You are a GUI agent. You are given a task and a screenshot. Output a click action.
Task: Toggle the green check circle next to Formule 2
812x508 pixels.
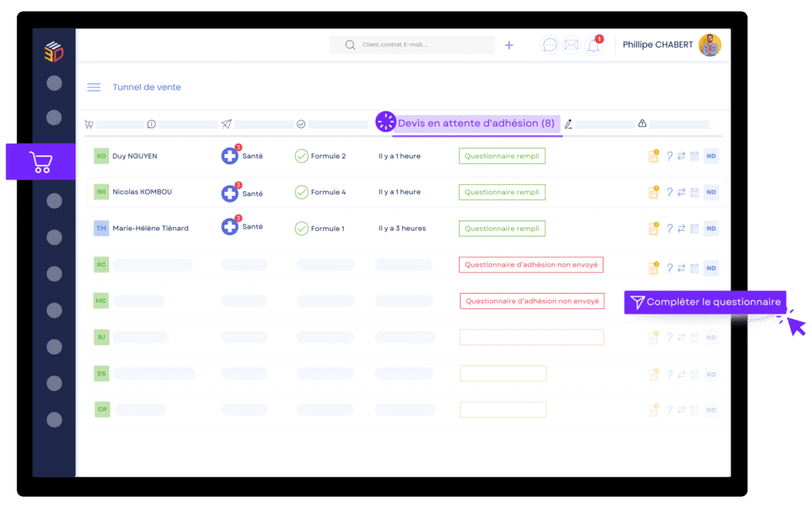pyautogui.click(x=301, y=156)
